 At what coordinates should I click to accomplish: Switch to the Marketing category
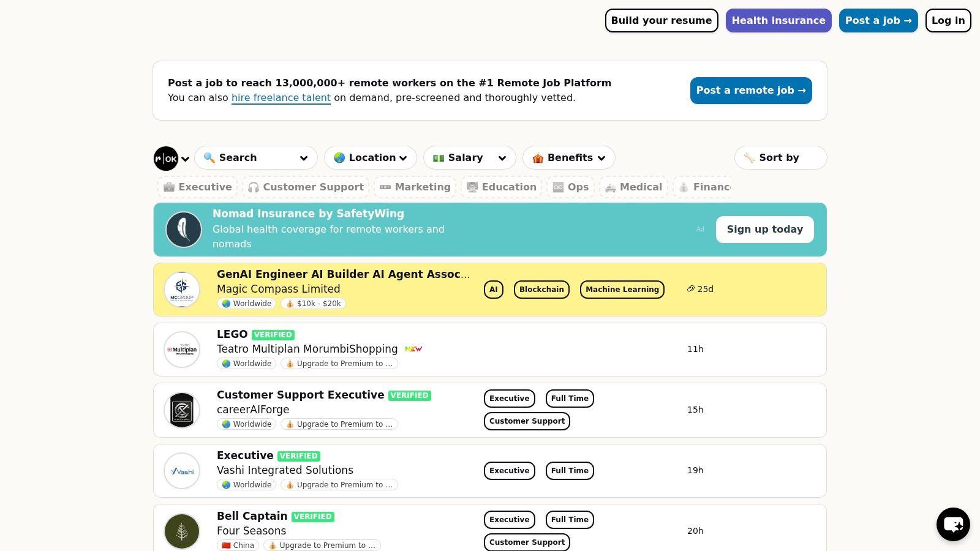pyautogui.click(x=415, y=187)
